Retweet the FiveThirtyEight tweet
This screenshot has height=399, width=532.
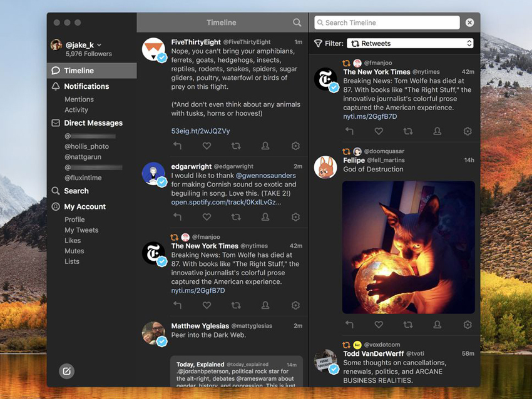click(236, 146)
